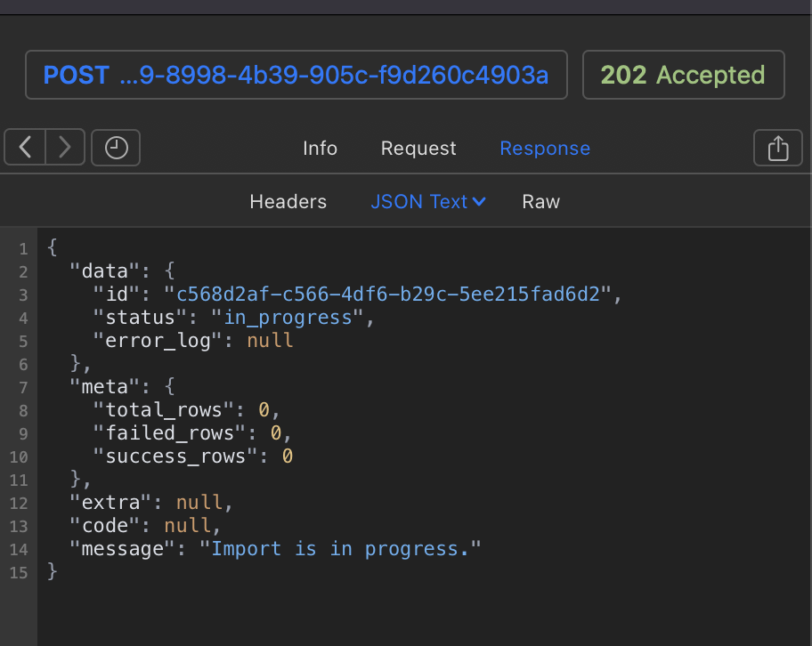Expand the JSON Text format dropdown
This screenshot has width=812, height=646.
(427, 202)
